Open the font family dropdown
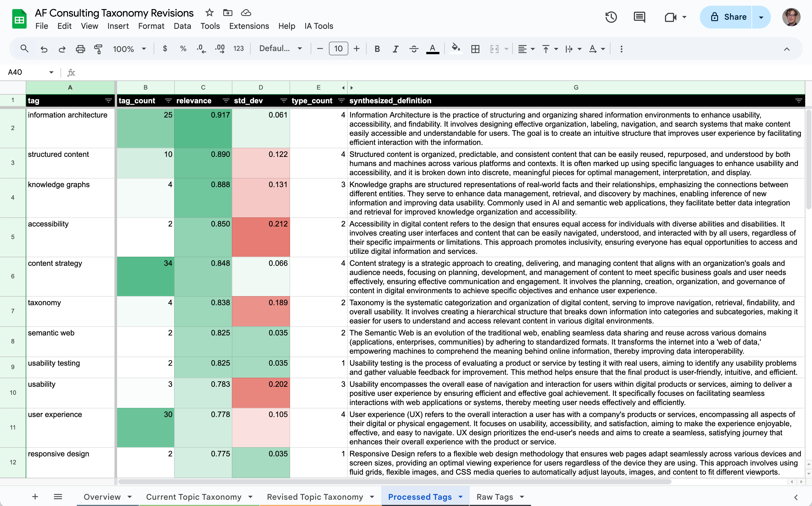Screen dimensions: 812x506 [280, 49]
